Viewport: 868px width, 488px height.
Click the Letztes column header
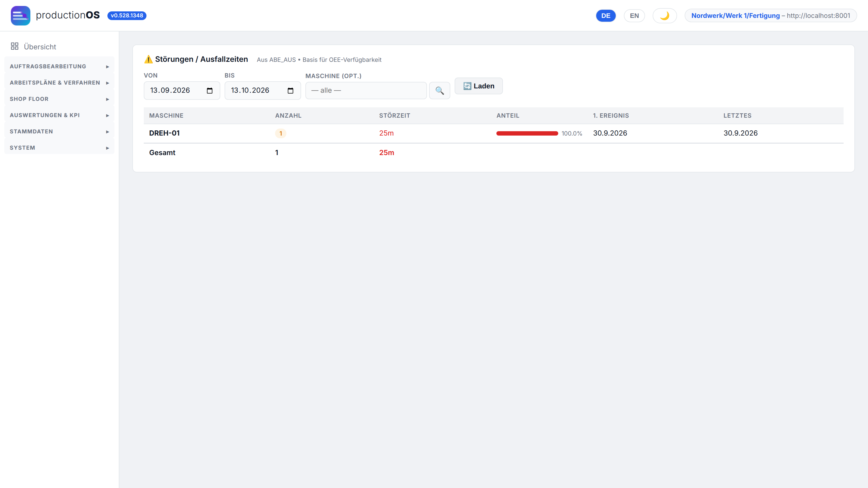pos(737,115)
